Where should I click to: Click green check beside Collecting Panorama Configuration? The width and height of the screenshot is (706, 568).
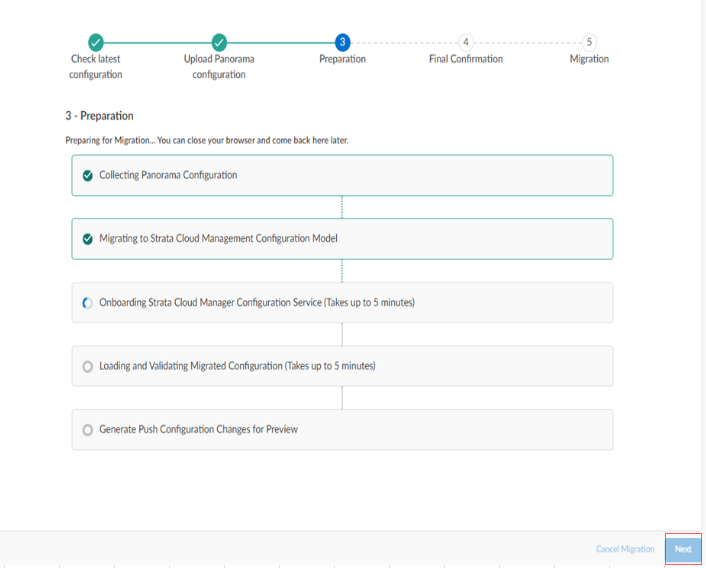coord(88,176)
